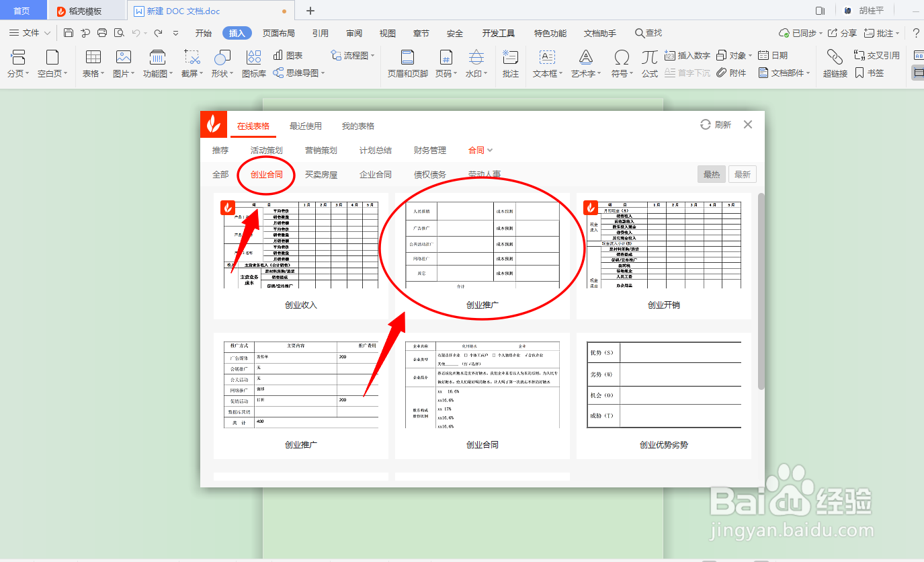
Task: Open a new document tab with plus
Action: coord(310,11)
